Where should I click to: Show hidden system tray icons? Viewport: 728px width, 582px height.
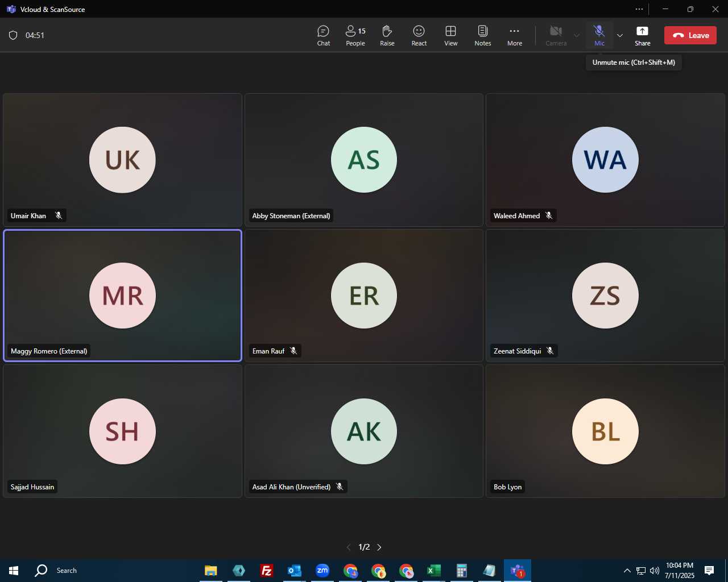(x=627, y=571)
